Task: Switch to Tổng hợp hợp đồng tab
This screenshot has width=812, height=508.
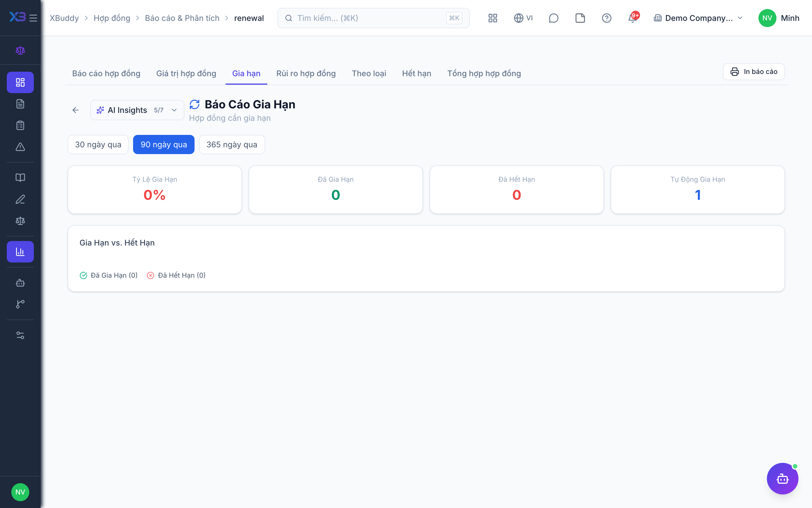Action: pos(484,73)
